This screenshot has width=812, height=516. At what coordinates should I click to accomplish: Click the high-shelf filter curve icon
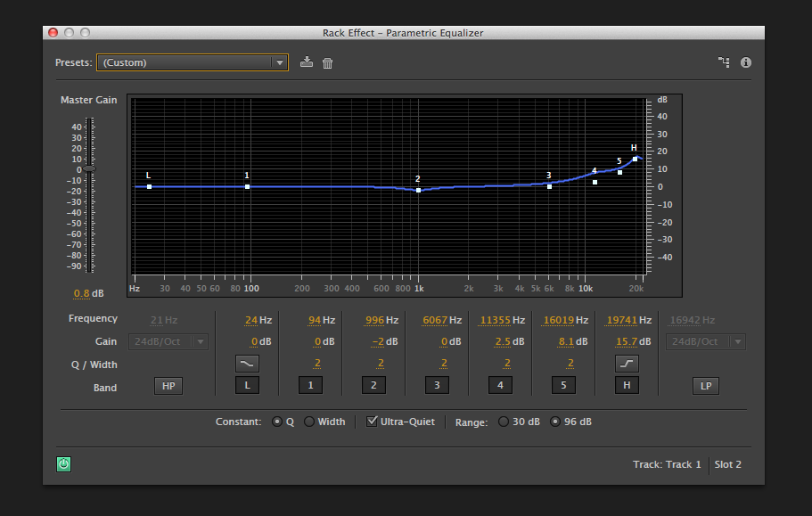point(627,363)
